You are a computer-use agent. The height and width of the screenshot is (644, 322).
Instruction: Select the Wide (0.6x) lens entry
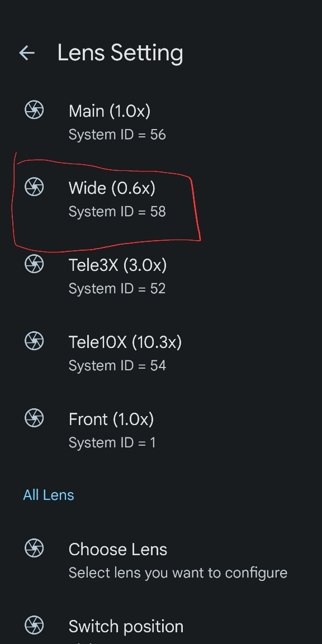point(161,199)
